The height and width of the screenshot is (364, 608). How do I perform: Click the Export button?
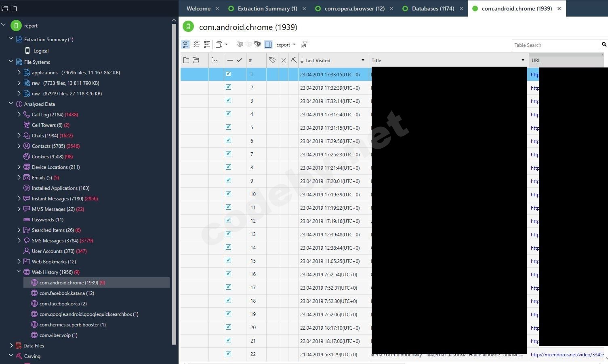pos(283,44)
